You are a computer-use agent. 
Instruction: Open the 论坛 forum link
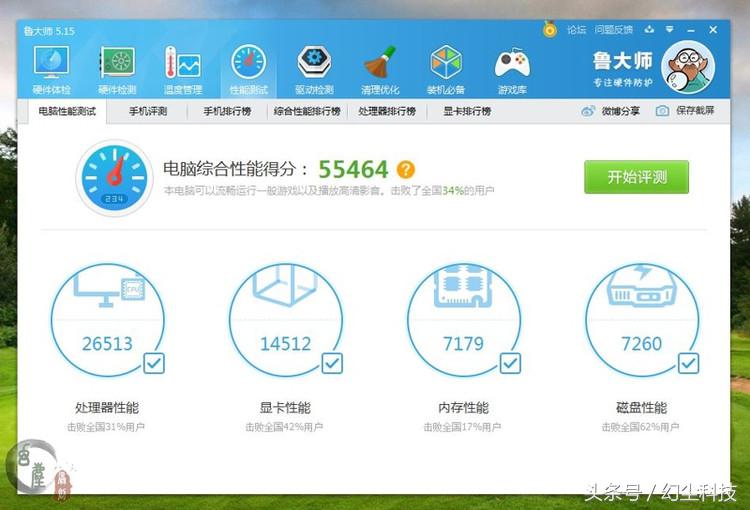[x=576, y=30]
